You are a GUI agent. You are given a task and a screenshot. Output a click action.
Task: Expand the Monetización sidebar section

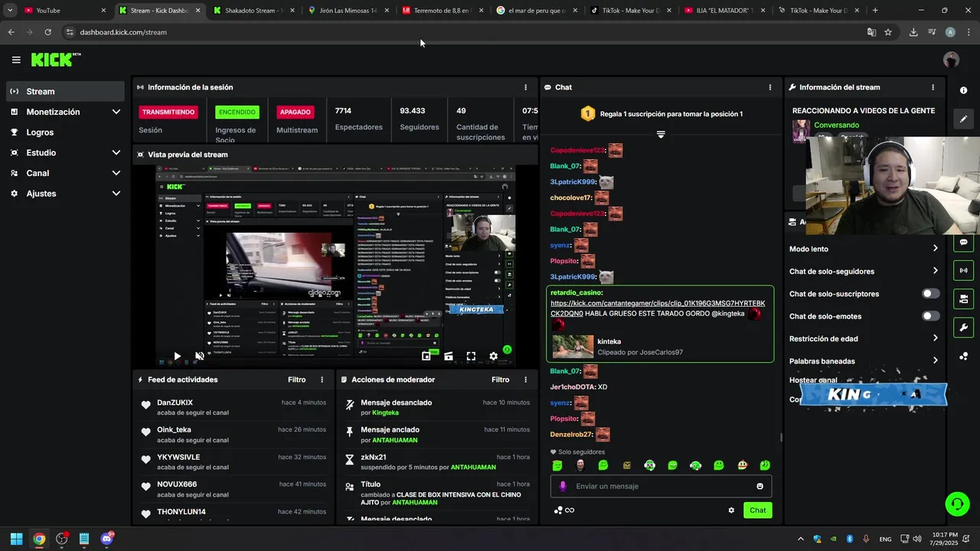point(64,112)
